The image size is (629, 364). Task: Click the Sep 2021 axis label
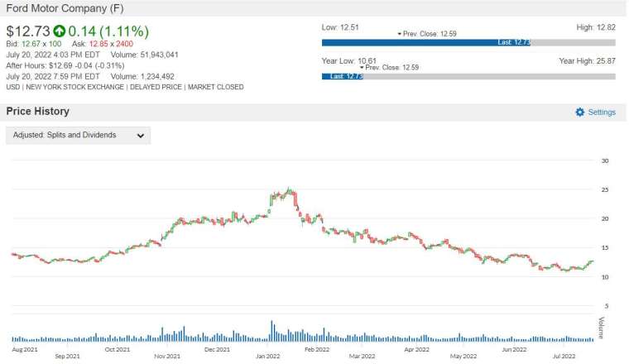tap(67, 356)
